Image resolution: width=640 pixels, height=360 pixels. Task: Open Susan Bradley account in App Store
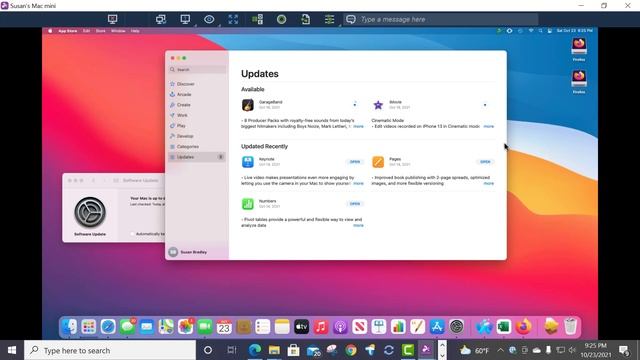click(x=188, y=252)
